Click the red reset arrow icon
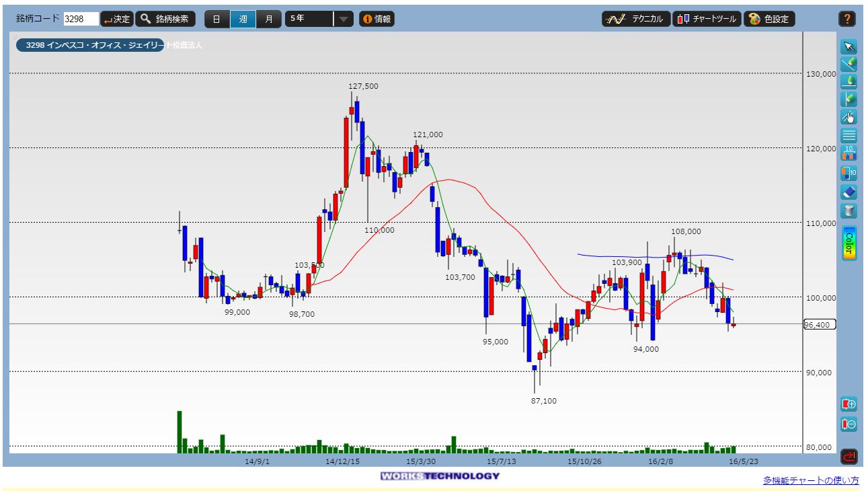 pos(849,457)
